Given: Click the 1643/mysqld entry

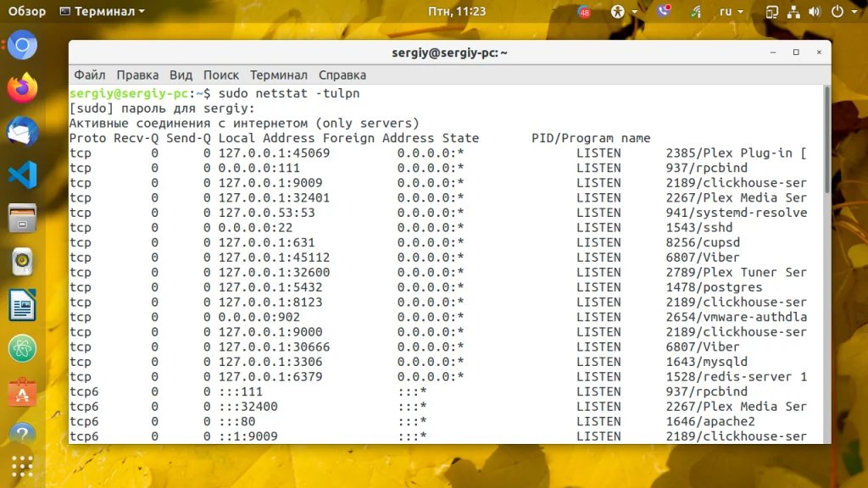Looking at the screenshot, I should coord(706,362).
